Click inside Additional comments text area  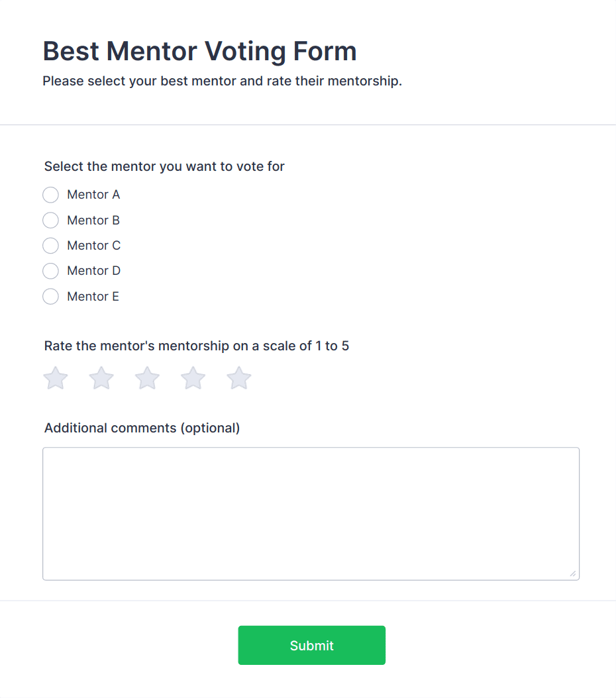(311, 513)
